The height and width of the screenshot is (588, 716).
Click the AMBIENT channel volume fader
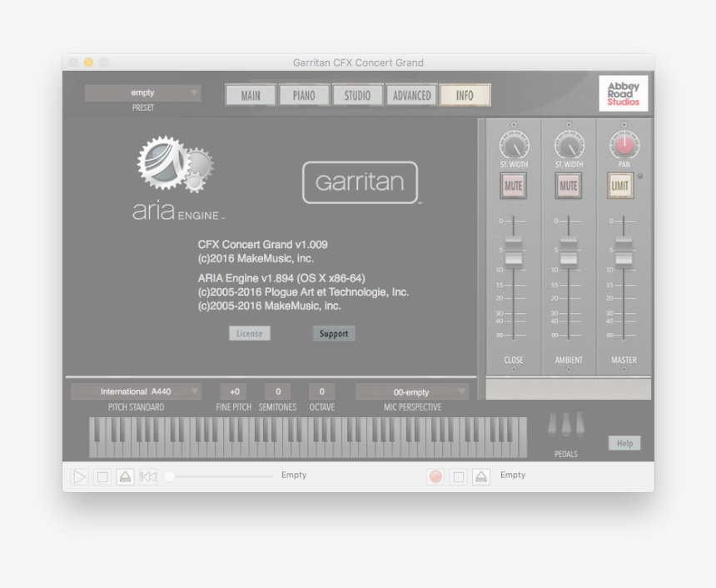tap(569, 251)
